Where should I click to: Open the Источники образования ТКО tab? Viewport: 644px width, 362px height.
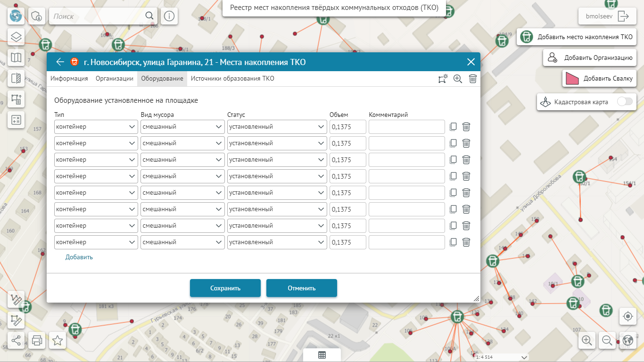coord(232,79)
